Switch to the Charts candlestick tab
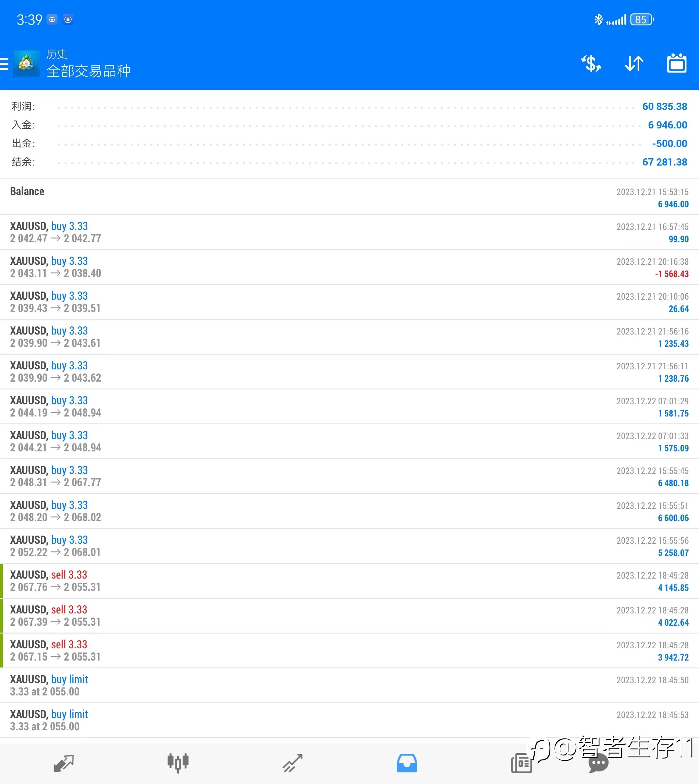 click(178, 763)
